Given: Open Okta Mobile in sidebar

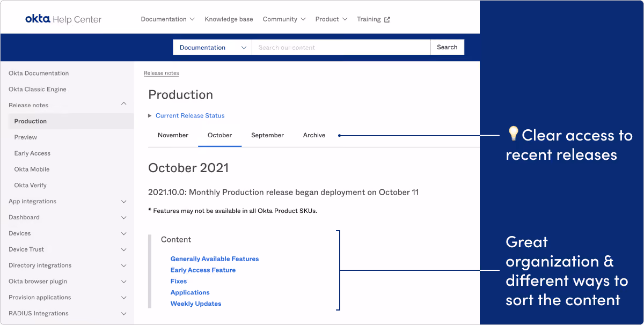Looking at the screenshot, I should pyautogui.click(x=32, y=169).
